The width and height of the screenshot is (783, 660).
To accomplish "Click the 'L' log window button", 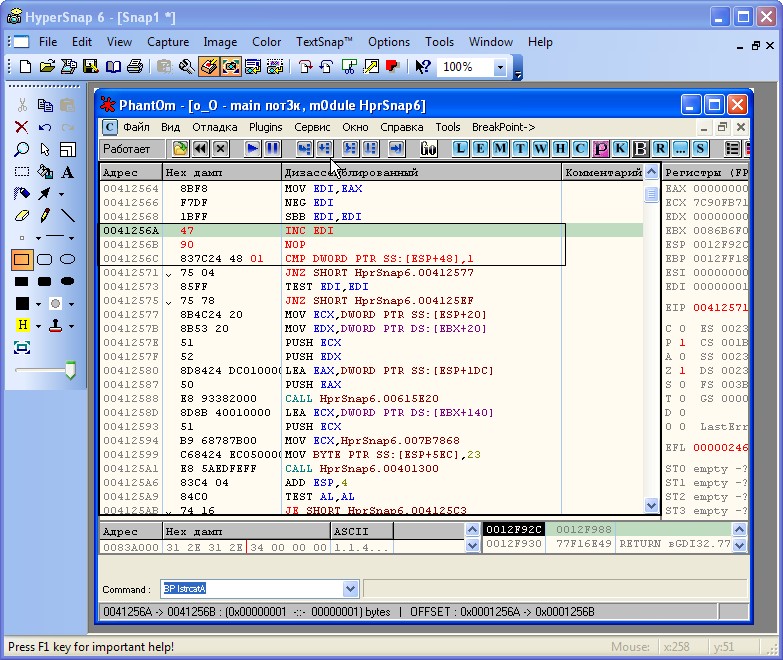I will click(x=460, y=148).
